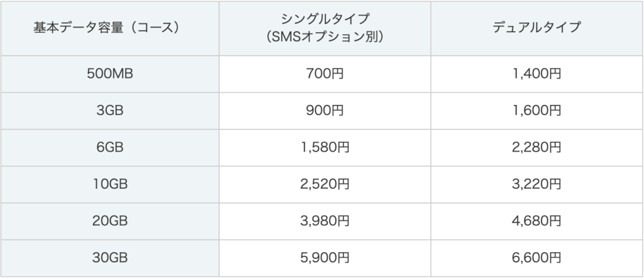644x278 pixels.
Task: Click the 3,980円 price cell
Action: 325,221
